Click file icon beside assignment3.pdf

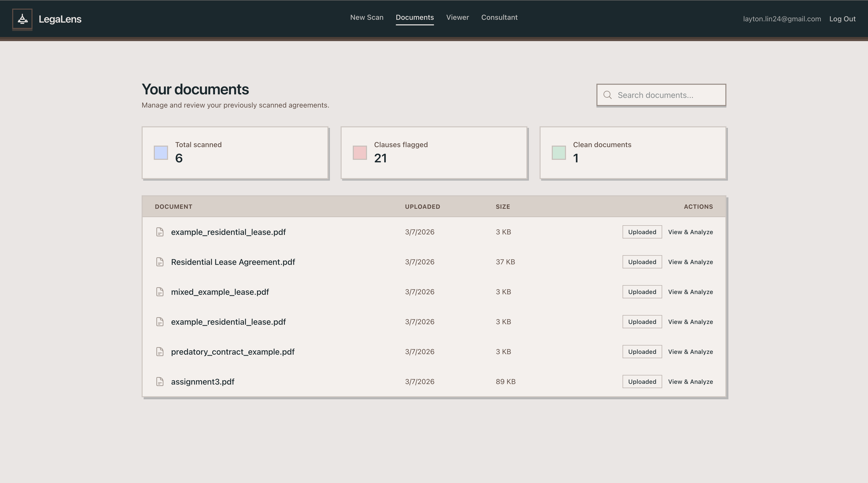click(x=160, y=382)
